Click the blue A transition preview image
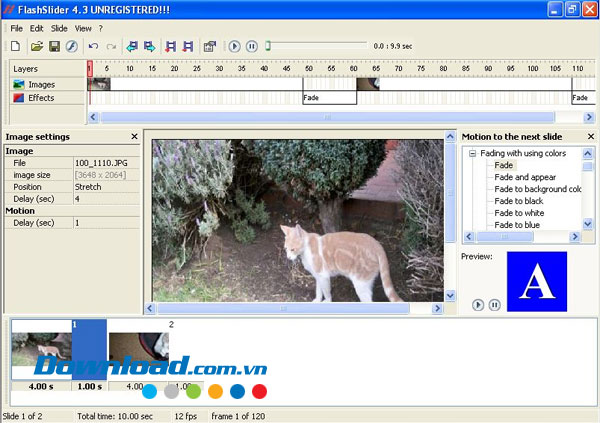Viewport: 600px width, 423px height. [537, 281]
